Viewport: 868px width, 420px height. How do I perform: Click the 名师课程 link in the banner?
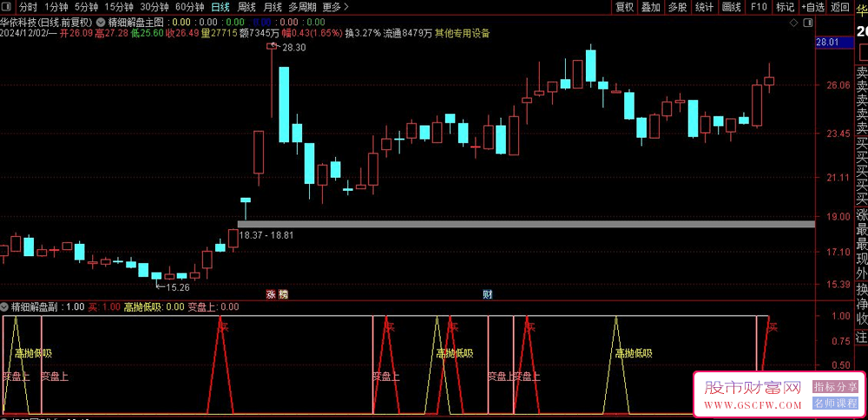834,403
